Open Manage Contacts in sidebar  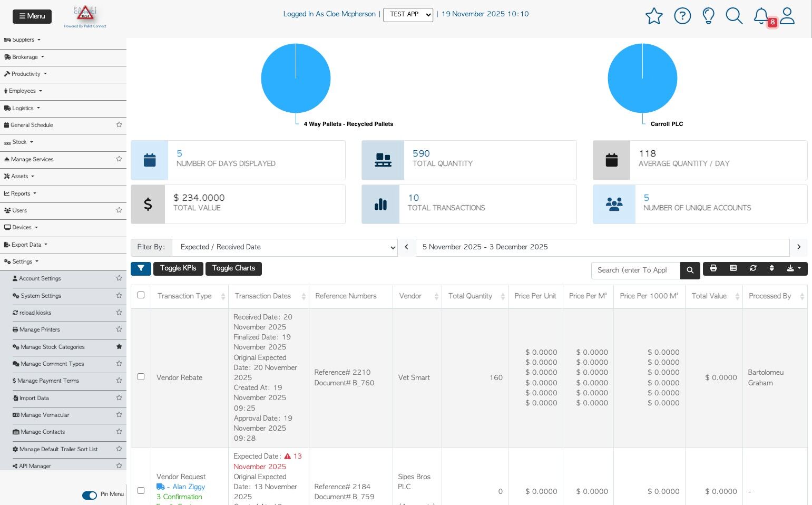coord(39,432)
